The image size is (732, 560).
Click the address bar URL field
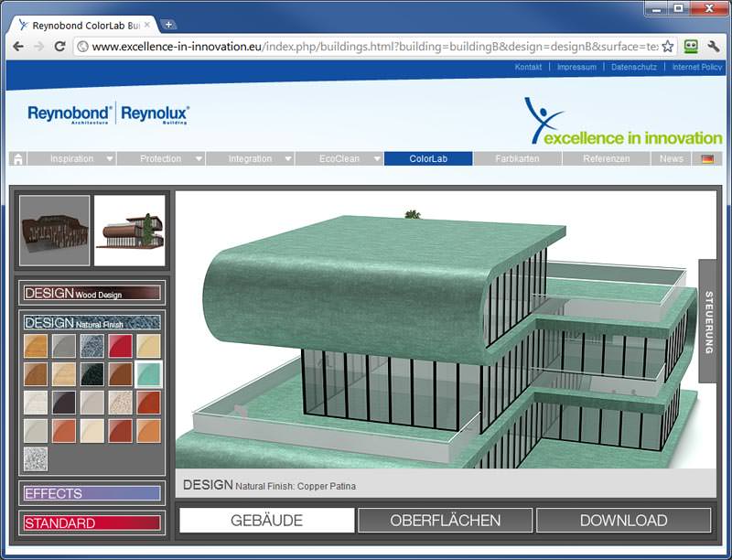coord(375,46)
